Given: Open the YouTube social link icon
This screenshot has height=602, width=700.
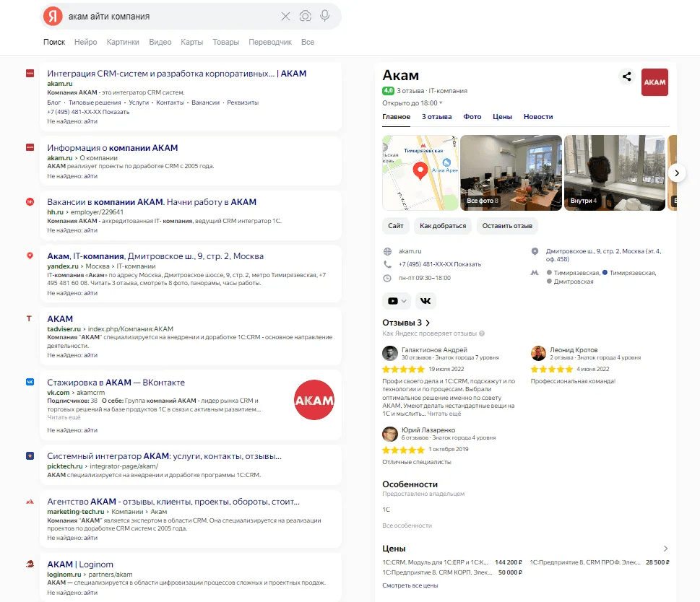Looking at the screenshot, I should coord(393,301).
